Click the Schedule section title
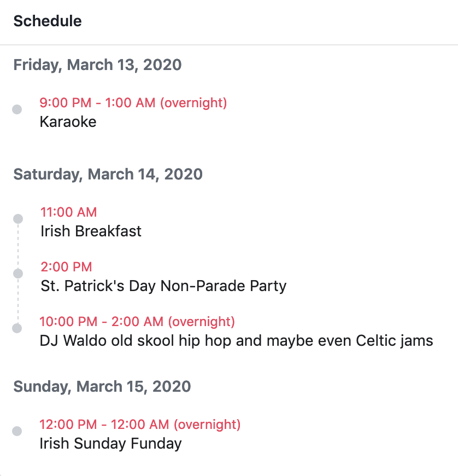This screenshot has height=476, width=458. tap(48, 21)
